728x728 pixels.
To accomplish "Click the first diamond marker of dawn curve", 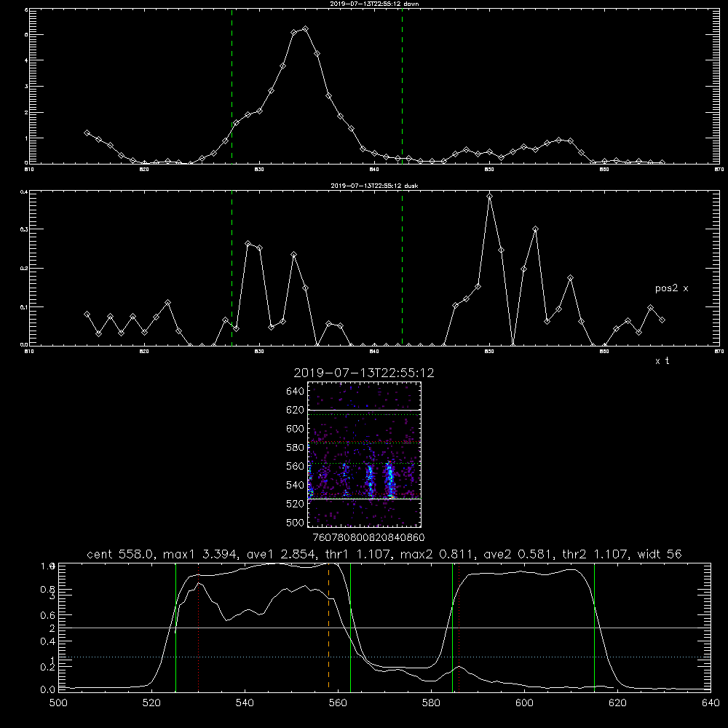I will 87,132.
